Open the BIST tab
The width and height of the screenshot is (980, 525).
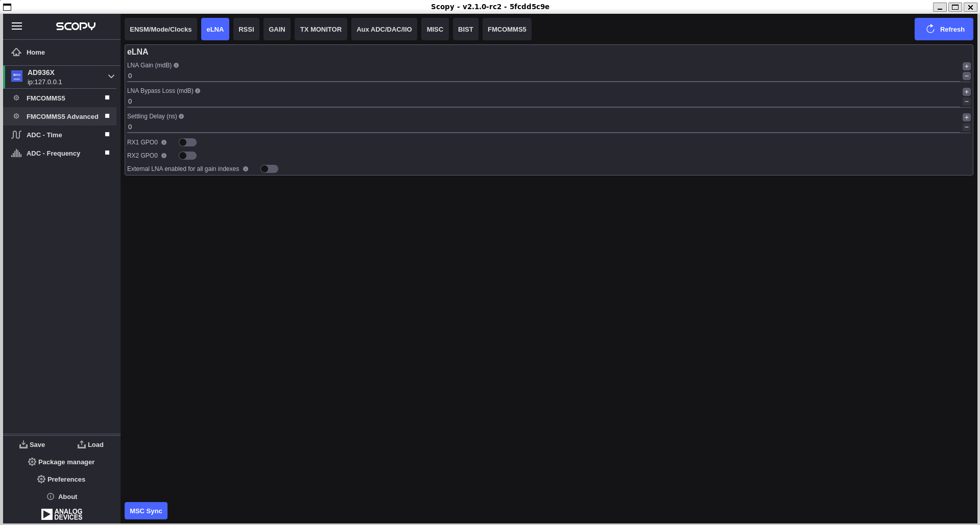coord(466,29)
